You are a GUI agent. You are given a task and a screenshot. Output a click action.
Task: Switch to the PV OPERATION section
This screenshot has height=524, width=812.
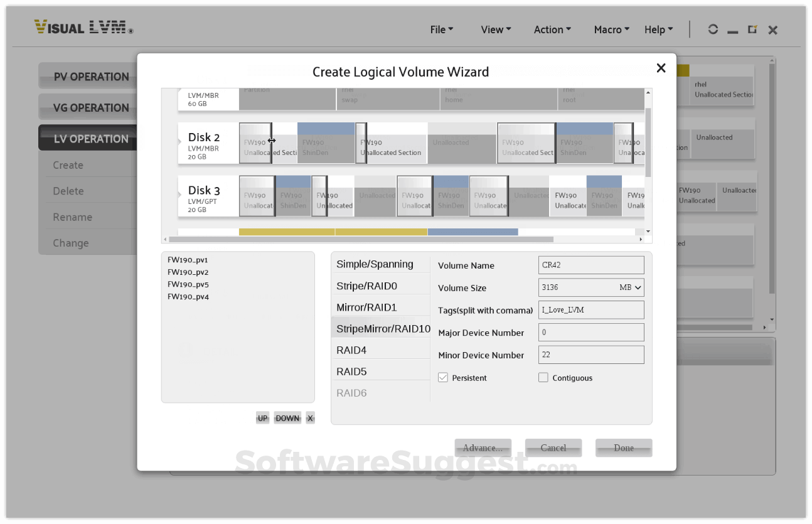(x=91, y=76)
